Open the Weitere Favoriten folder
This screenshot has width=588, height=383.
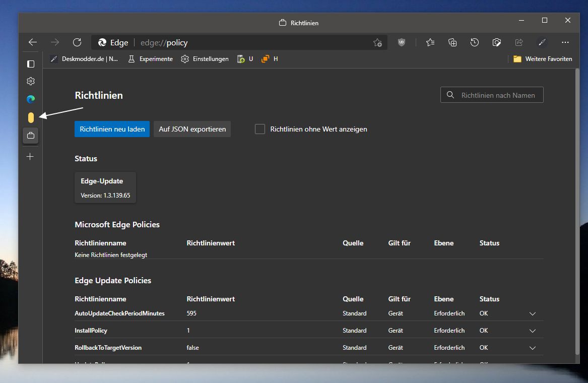543,59
